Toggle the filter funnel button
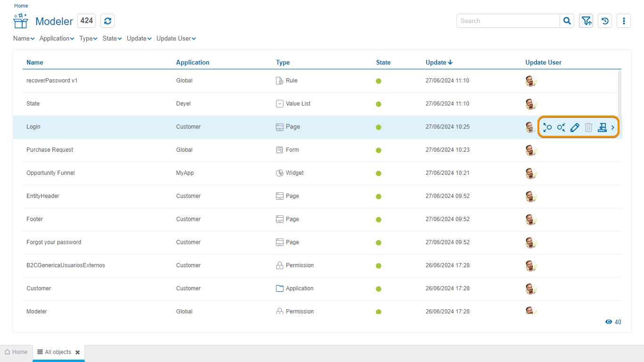The image size is (644, 362). pyautogui.click(x=586, y=21)
